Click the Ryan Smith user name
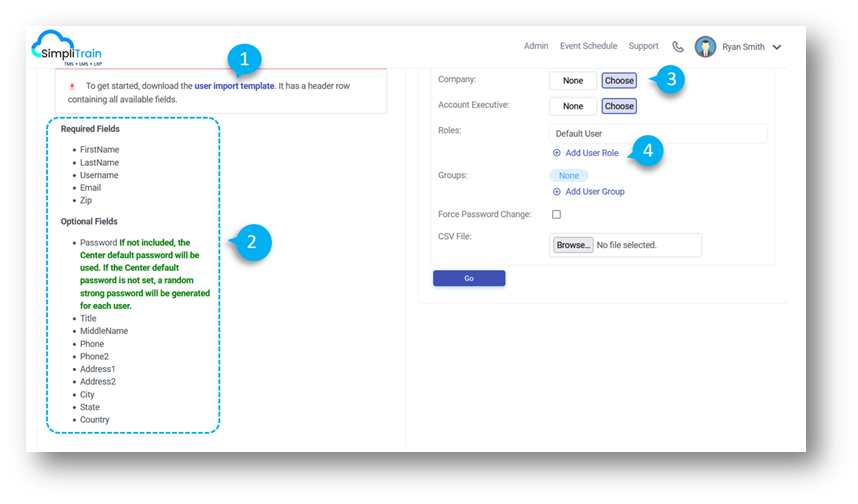The image size is (858, 504). coord(743,47)
